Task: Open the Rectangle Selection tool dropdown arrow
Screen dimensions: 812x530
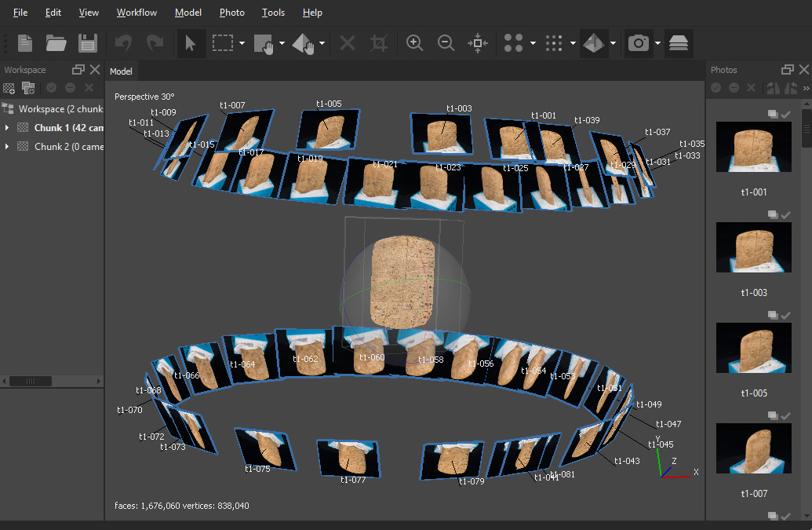Action: tap(242, 43)
